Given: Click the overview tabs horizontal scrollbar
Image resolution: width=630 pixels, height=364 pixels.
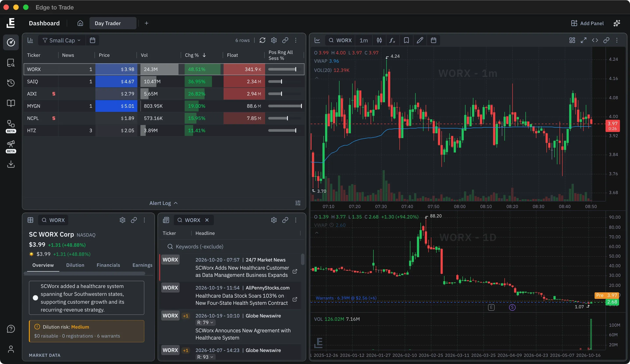Looking at the screenshot, I should (84, 273).
